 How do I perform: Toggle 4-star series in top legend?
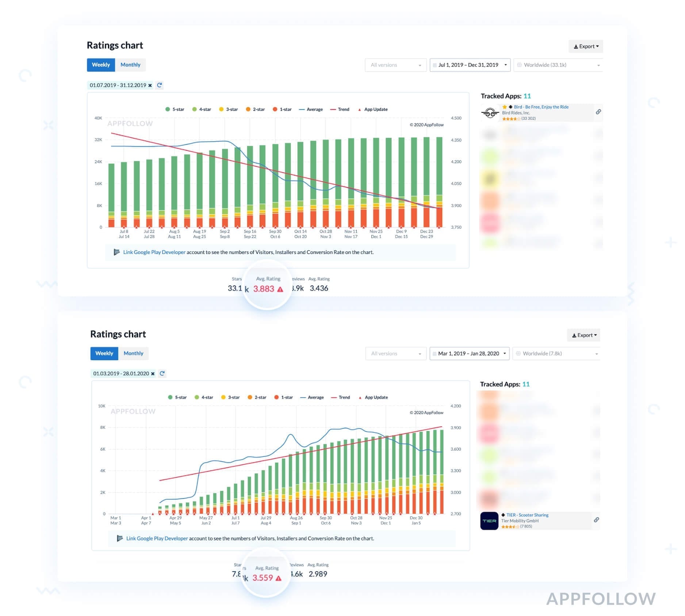[202, 109]
